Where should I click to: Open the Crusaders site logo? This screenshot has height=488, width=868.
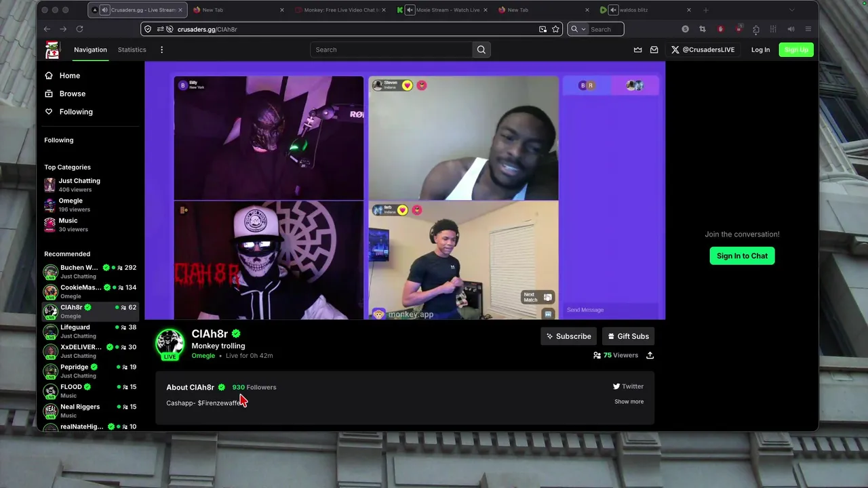pos(52,49)
